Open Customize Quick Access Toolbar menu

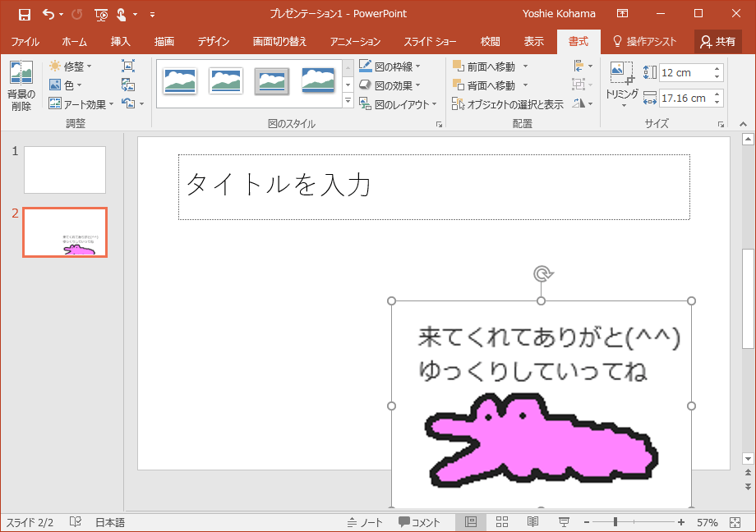pos(152,15)
